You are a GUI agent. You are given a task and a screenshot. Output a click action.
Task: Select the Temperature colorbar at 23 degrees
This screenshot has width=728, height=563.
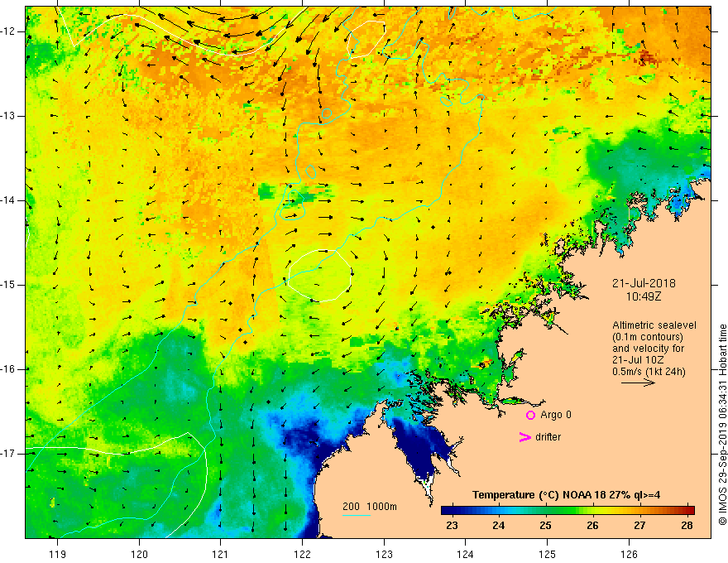[452, 510]
